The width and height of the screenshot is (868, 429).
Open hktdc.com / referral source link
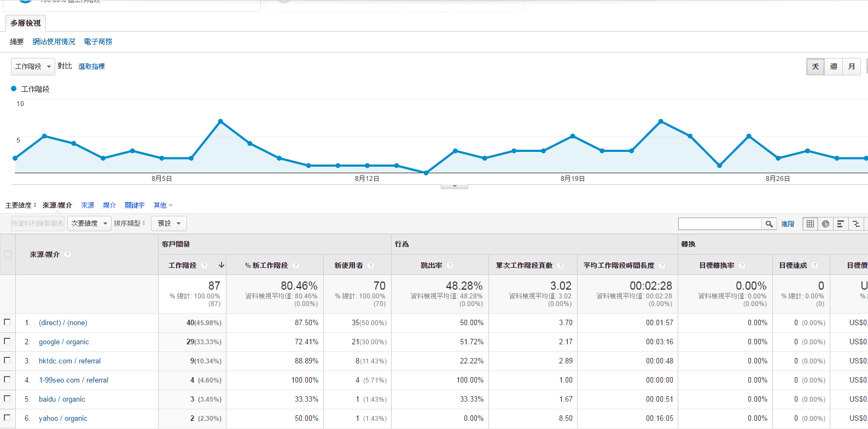pos(69,361)
